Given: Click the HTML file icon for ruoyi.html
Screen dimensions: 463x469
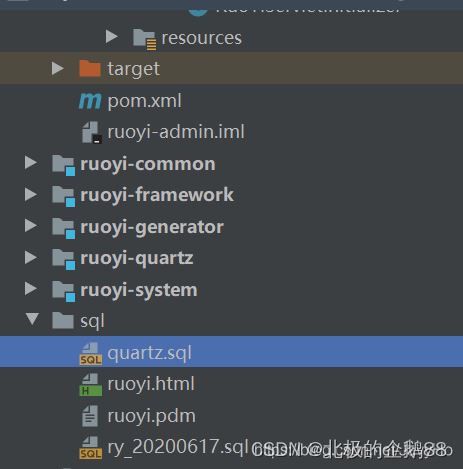Looking at the screenshot, I should [91, 384].
